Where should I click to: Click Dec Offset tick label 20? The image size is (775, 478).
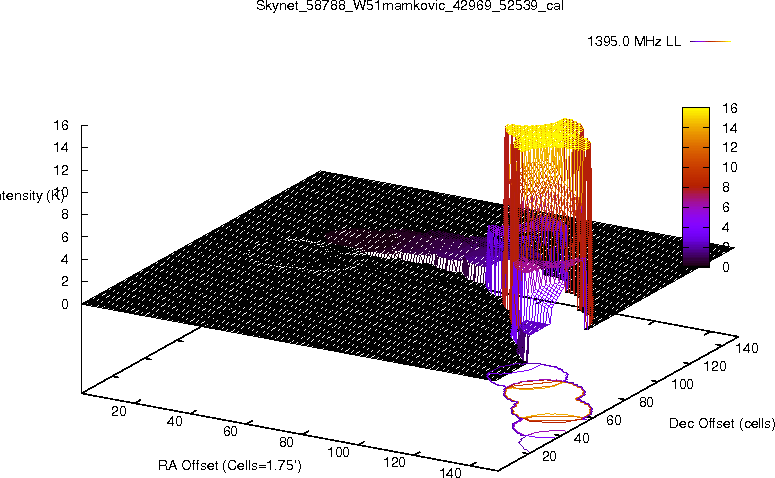pos(549,456)
